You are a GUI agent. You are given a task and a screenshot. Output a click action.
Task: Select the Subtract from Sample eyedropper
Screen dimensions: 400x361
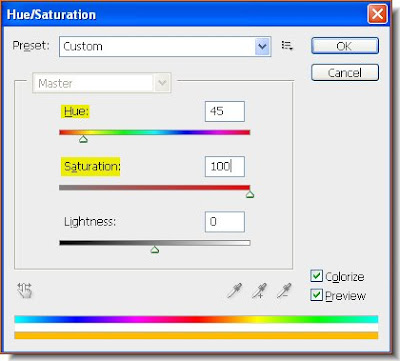coord(284,290)
